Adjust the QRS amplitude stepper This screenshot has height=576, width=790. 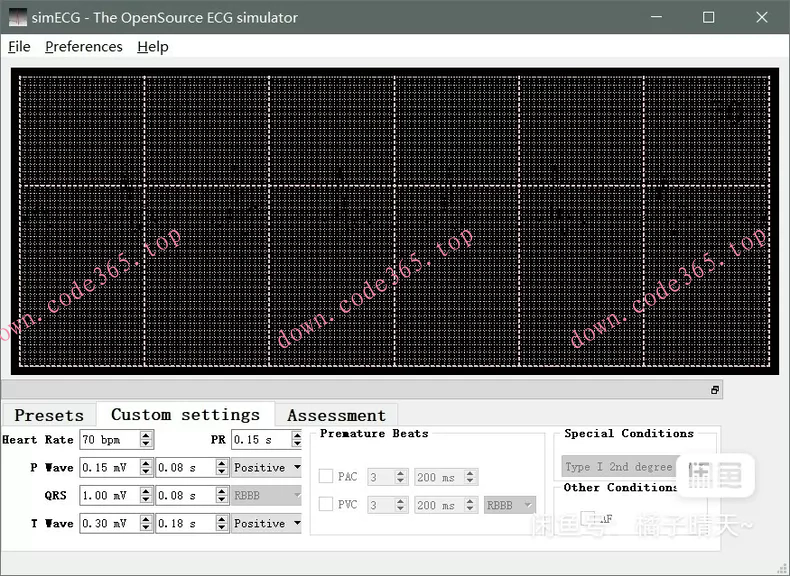coord(146,495)
